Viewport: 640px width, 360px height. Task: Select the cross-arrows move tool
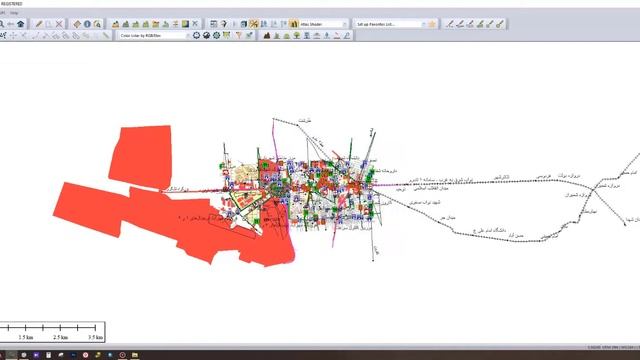pyautogui.click(x=13, y=36)
